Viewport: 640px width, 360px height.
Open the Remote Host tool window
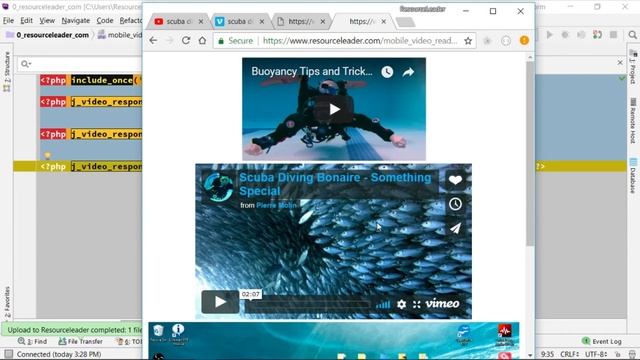pyautogui.click(x=633, y=120)
